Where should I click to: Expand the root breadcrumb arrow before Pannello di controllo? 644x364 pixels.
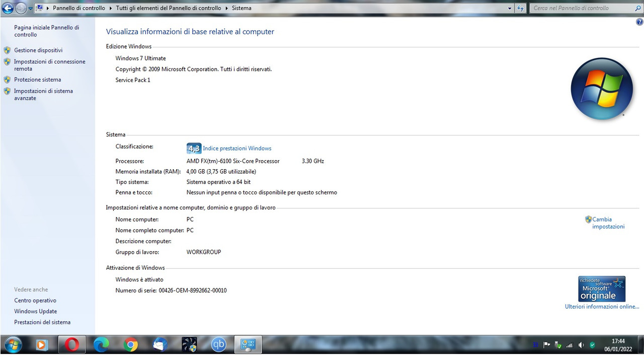click(48, 8)
